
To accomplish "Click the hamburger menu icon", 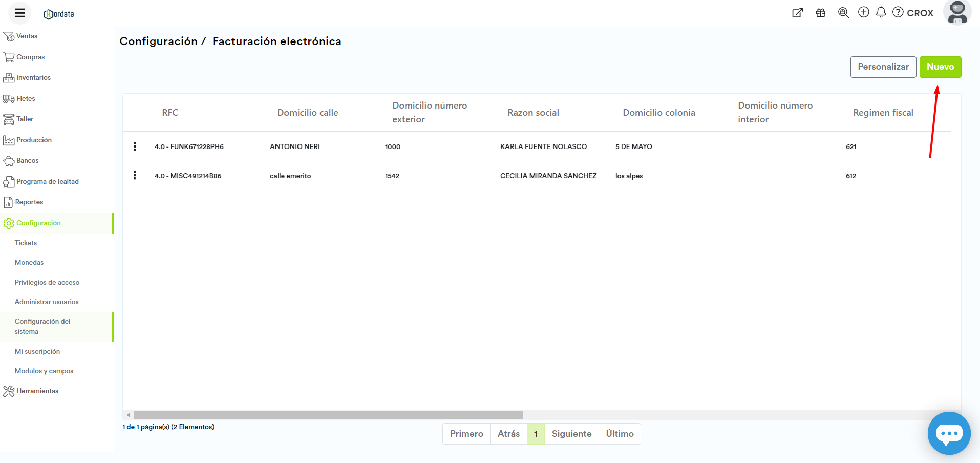I will pyautogui.click(x=20, y=13).
